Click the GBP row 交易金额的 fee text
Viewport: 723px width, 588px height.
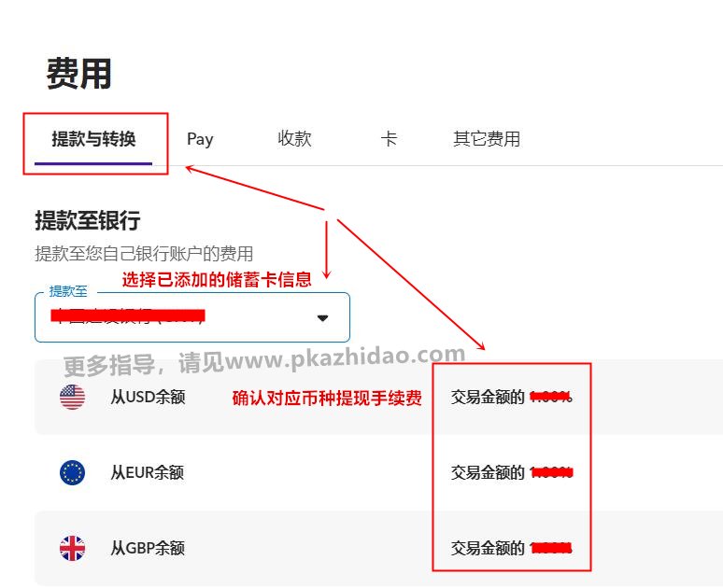(x=512, y=548)
